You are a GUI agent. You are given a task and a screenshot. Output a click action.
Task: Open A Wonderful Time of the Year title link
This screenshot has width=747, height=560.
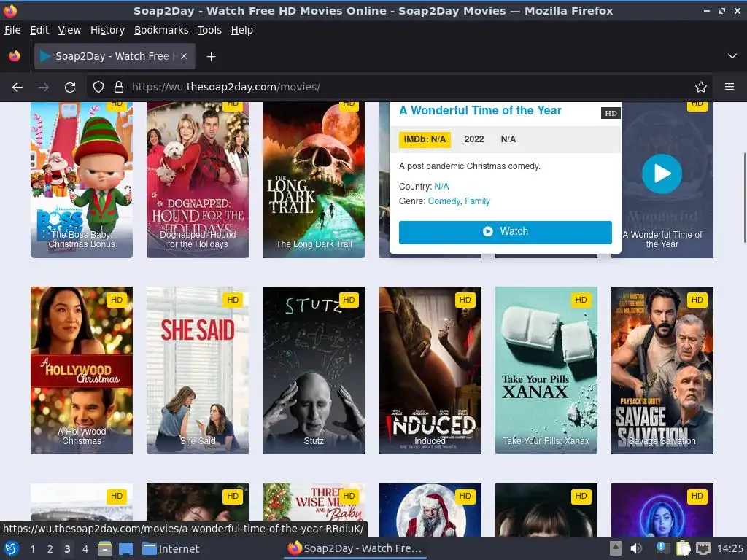click(x=480, y=111)
